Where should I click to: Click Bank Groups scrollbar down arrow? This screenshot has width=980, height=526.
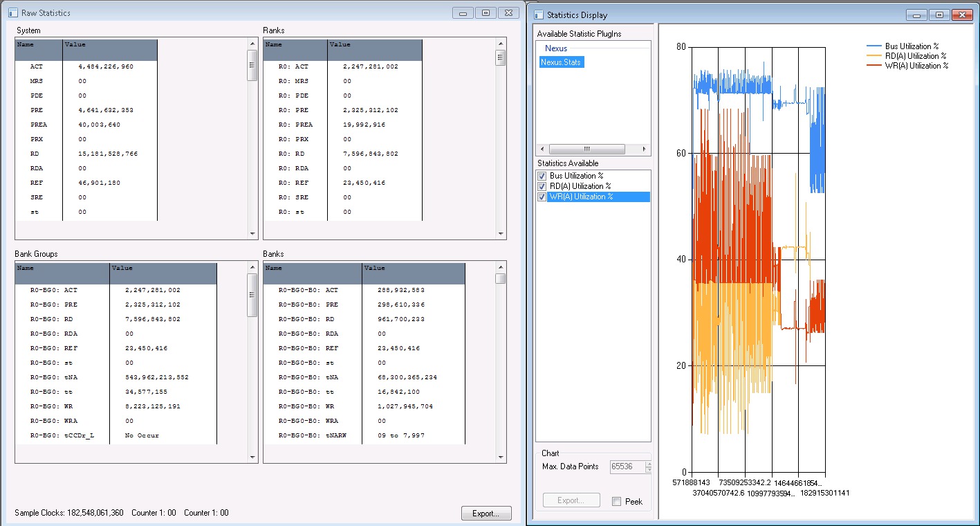252,457
